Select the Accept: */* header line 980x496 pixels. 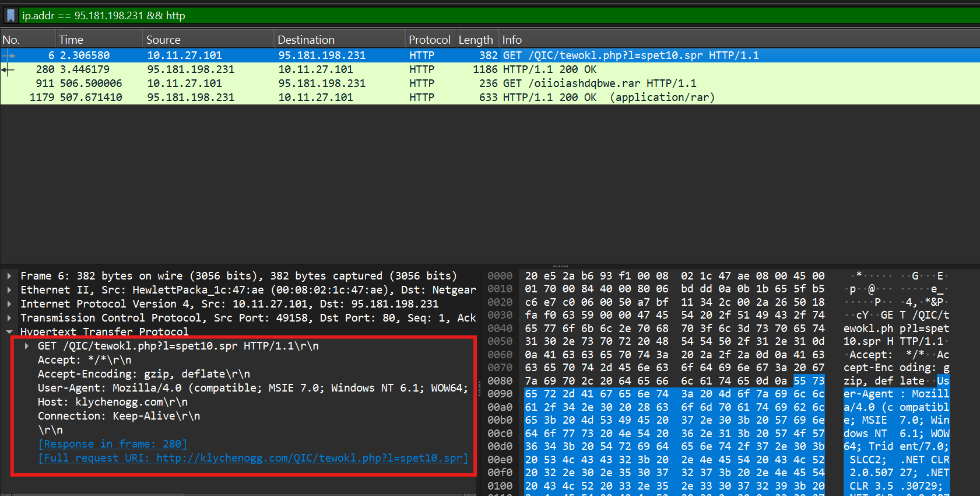click(85, 360)
